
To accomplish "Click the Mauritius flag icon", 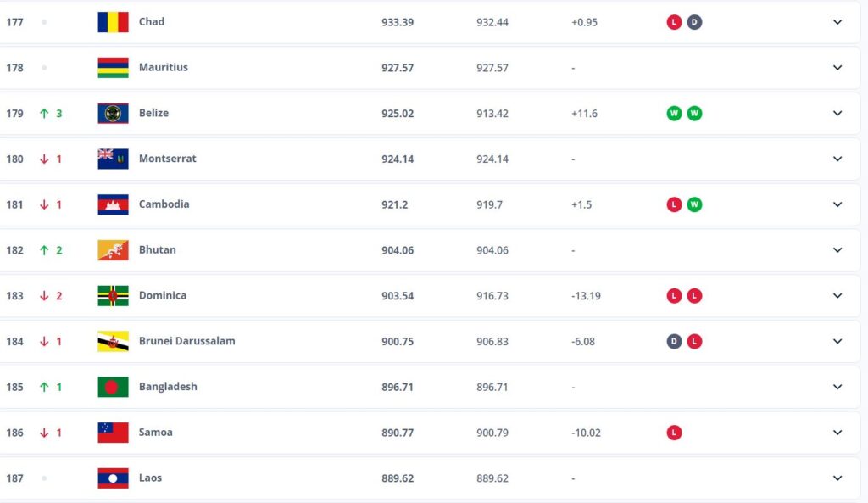I will pos(113,68).
